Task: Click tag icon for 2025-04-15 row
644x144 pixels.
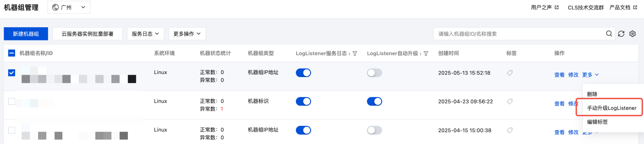Action: (x=509, y=130)
